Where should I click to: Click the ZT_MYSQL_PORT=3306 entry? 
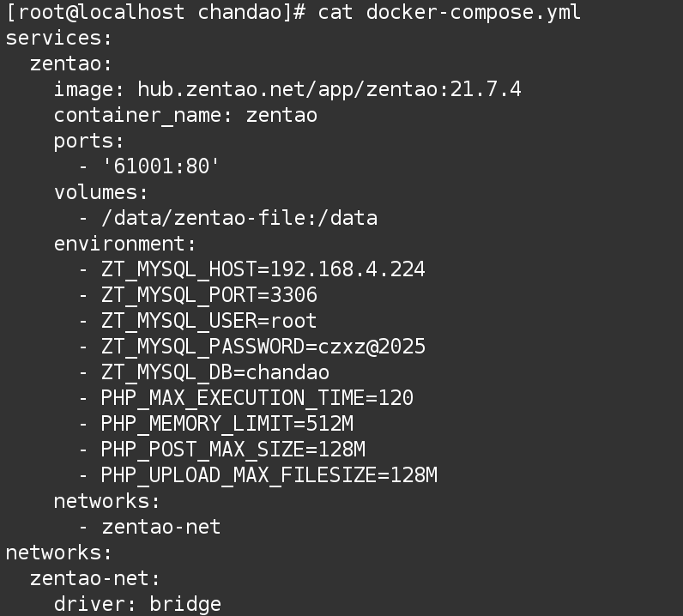click(x=209, y=295)
